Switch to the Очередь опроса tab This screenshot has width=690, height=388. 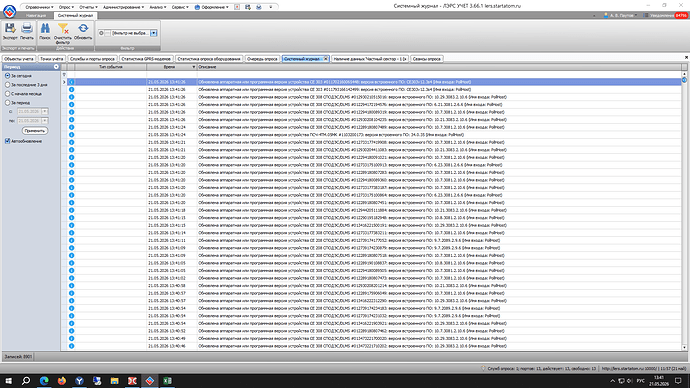(262, 59)
